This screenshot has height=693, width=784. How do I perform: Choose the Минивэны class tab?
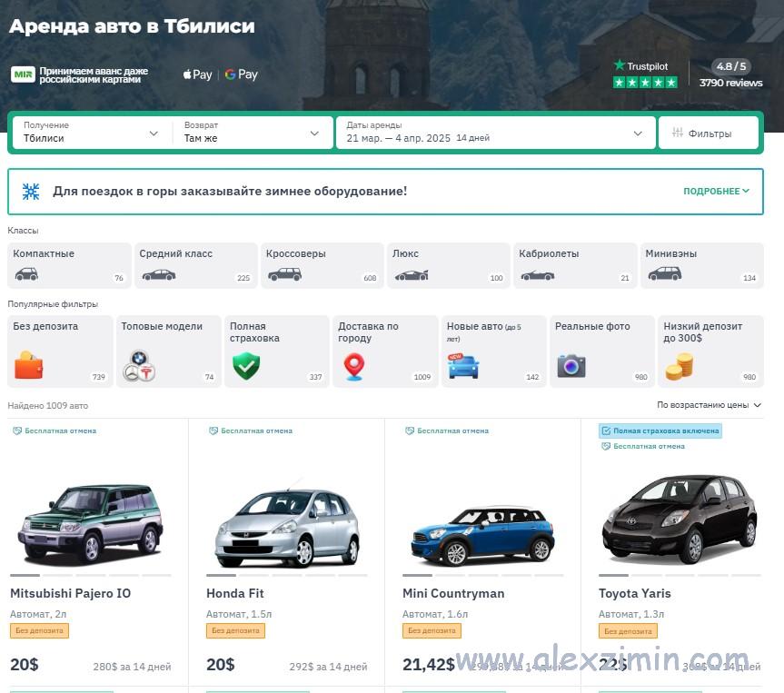coord(702,265)
